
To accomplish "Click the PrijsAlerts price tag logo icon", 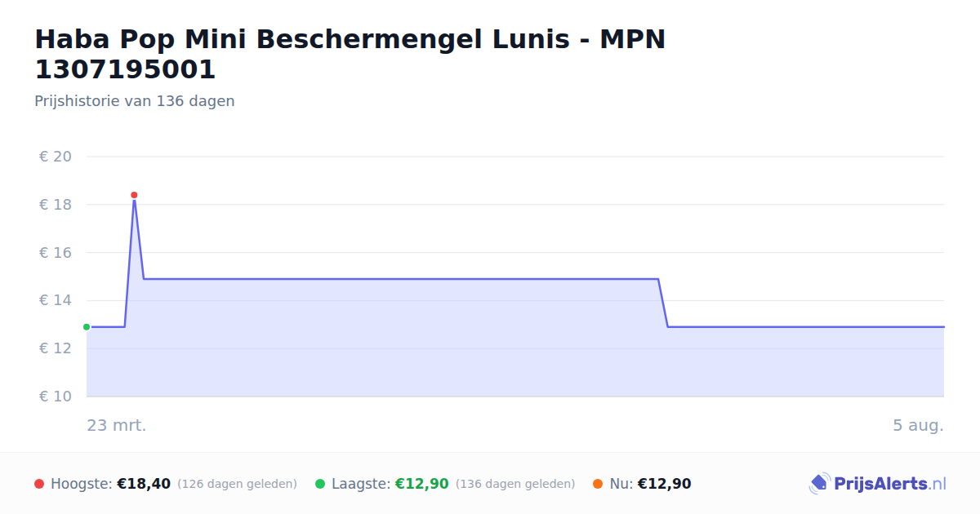I will click(819, 484).
